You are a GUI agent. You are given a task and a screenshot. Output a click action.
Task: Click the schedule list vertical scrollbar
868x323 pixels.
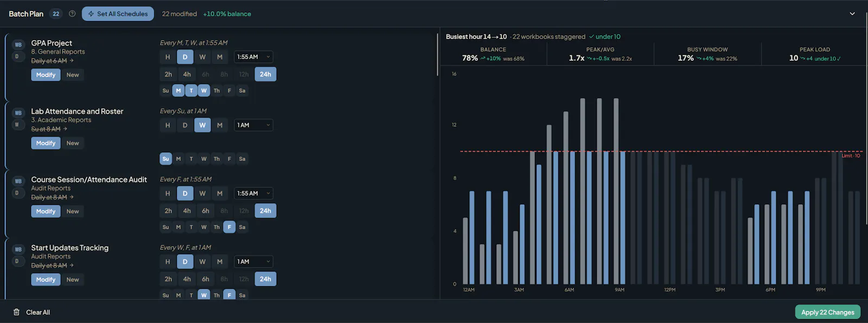point(437,55)
